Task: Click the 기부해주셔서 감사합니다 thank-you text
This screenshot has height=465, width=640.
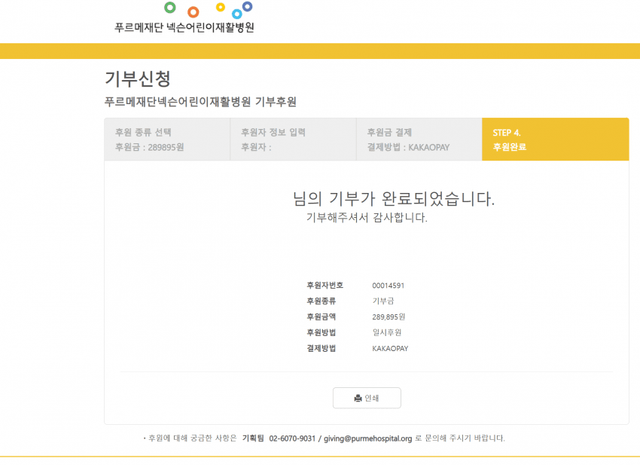Action: click(366, 218)
